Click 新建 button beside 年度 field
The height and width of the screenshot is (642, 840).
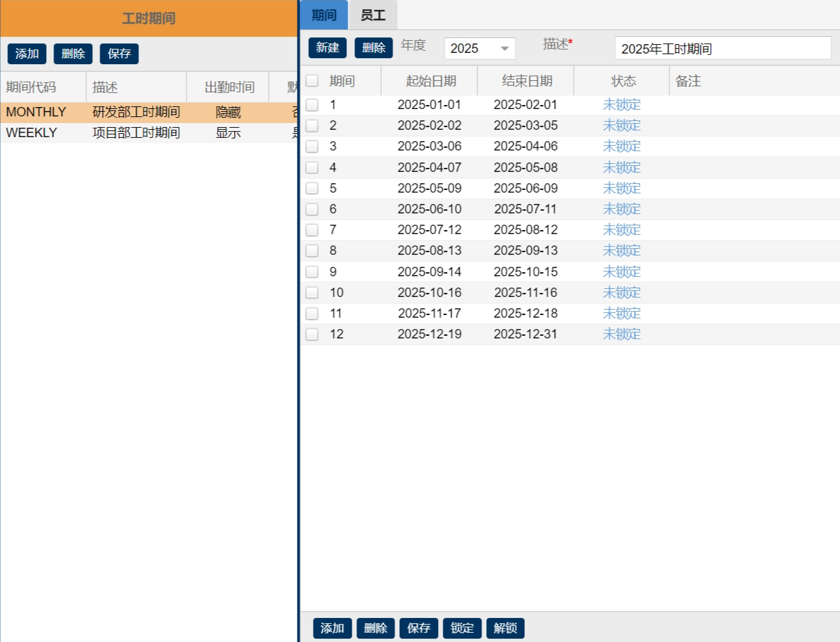point(327,48)
